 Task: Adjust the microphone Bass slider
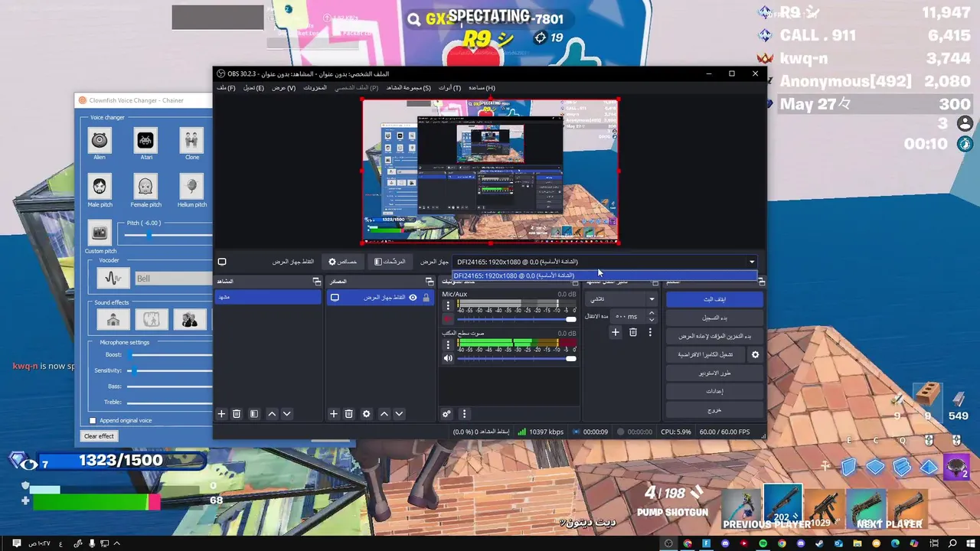(170, 386)
